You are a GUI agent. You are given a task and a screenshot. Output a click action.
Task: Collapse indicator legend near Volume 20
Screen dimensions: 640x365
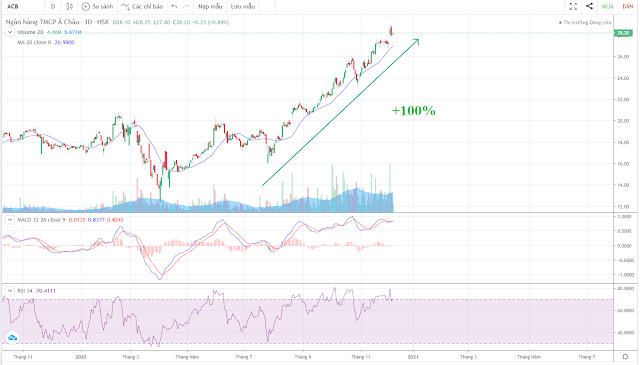pos(10,32)
